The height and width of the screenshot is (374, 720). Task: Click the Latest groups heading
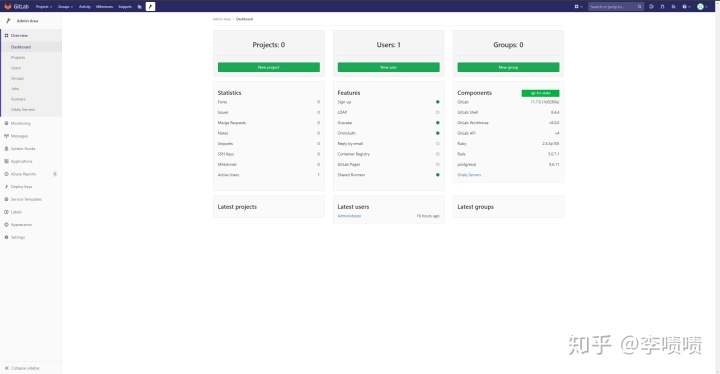[x=475, y=207]
